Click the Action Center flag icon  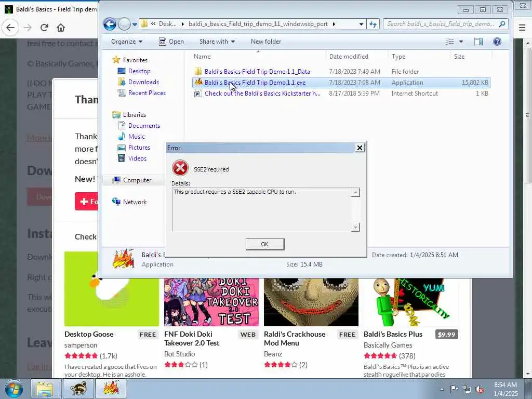click(454, 389)
